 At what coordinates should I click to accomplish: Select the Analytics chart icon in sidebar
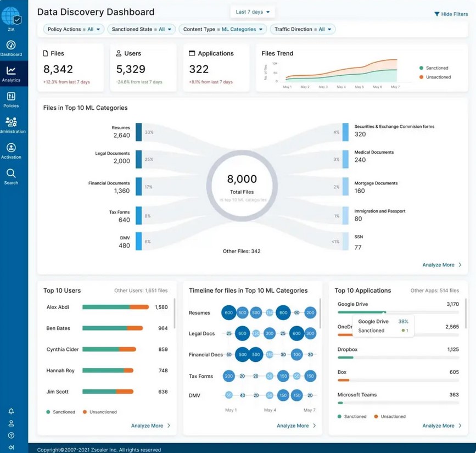coord(11,70)
